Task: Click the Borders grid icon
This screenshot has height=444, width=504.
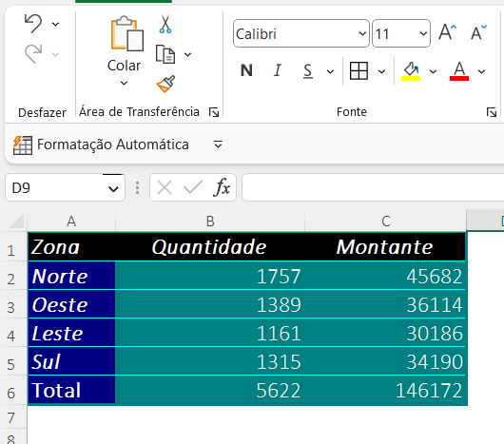Action: (359, 70)
